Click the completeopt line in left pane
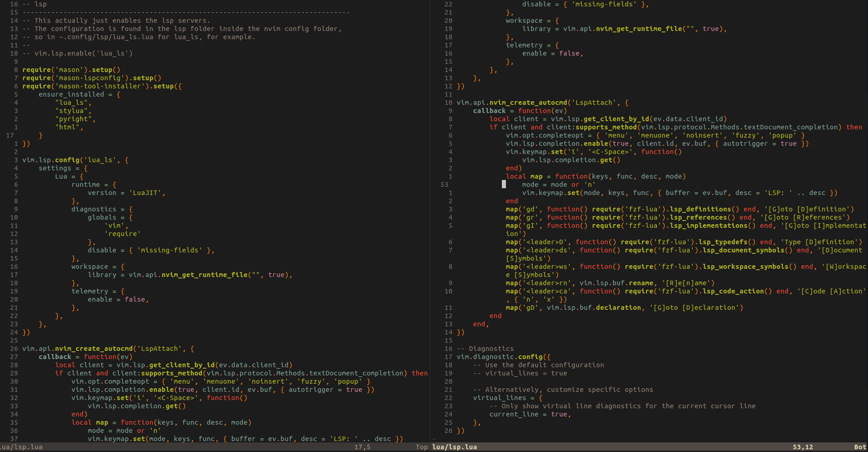Screen dimensions: 868x452 [221, 381]
